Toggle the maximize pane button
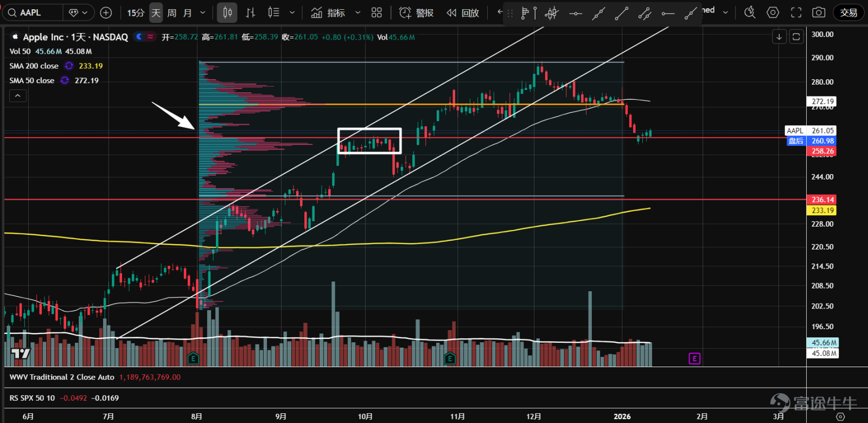 (x=796, y=37)
